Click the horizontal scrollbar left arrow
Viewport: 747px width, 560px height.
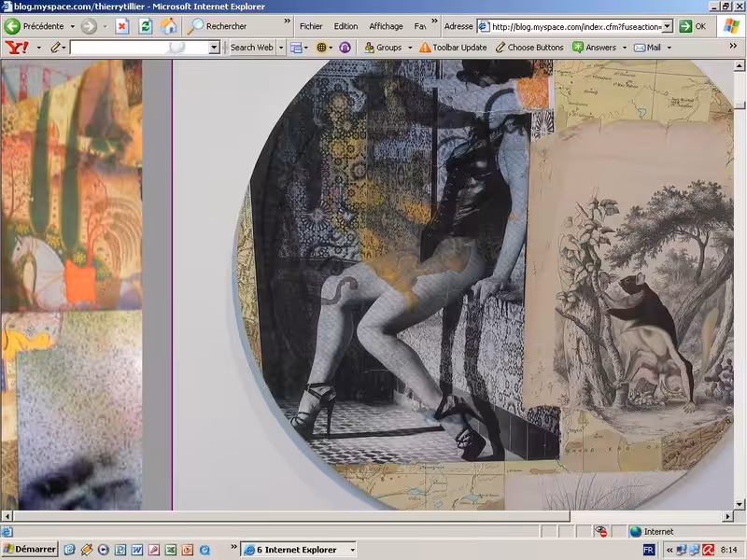[x=7, y=516]
